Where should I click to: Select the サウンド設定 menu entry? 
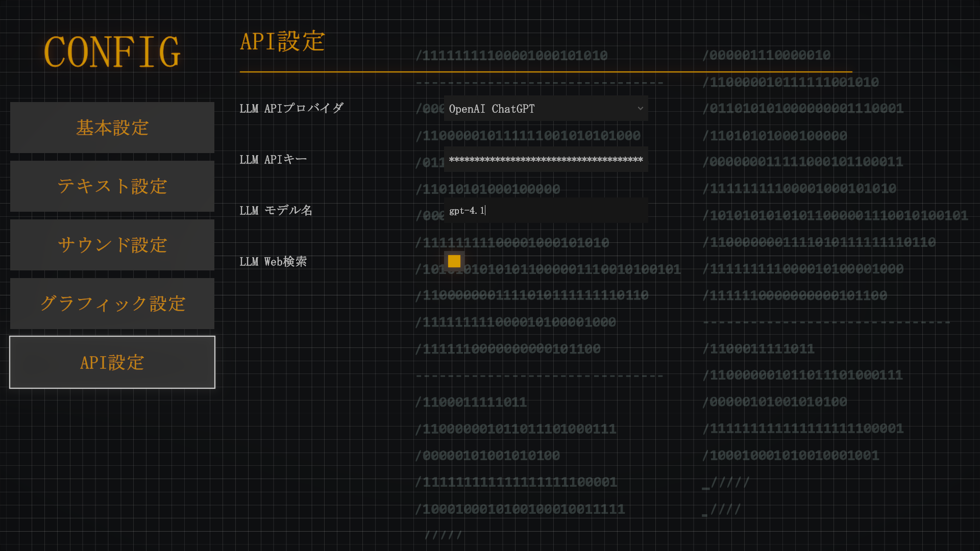[x=112, y=245]
